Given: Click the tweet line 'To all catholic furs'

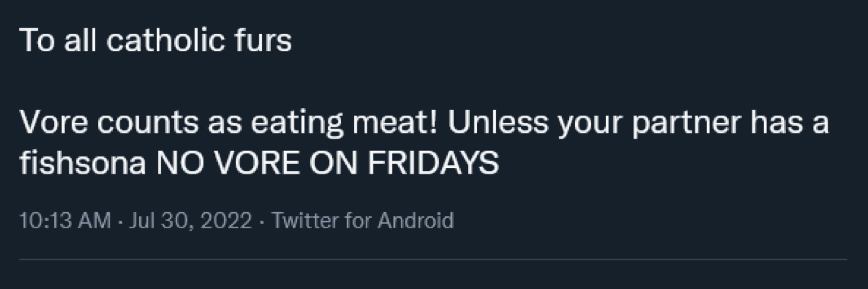Looking at the screenshot, I should pyautogui.click(x=156, y=40).
